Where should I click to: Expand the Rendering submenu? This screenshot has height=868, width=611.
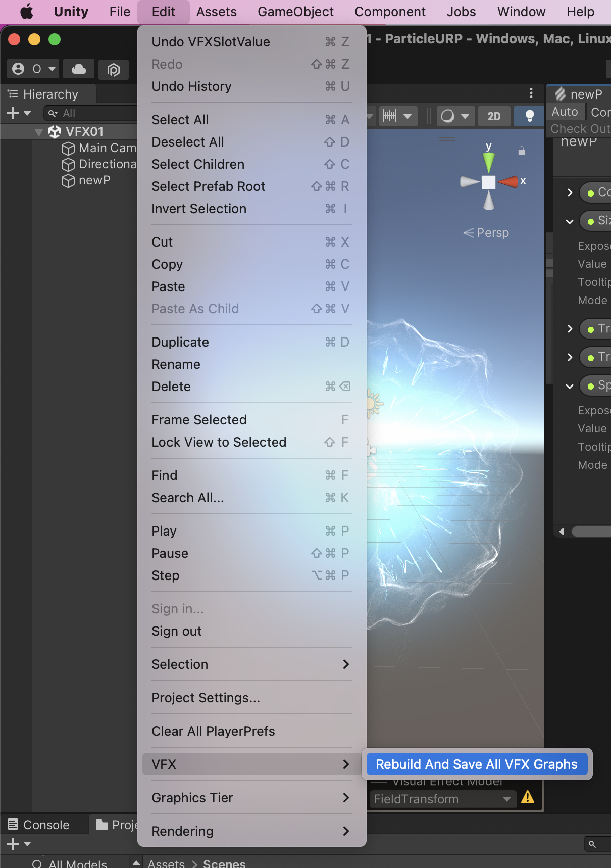(x=251, y=831)
